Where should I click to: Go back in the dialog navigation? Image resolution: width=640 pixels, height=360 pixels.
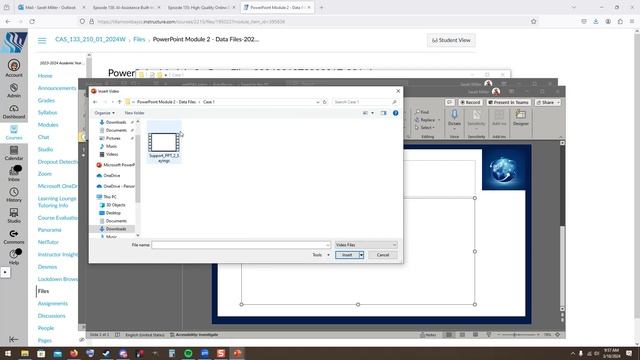[x=95, y=102]
